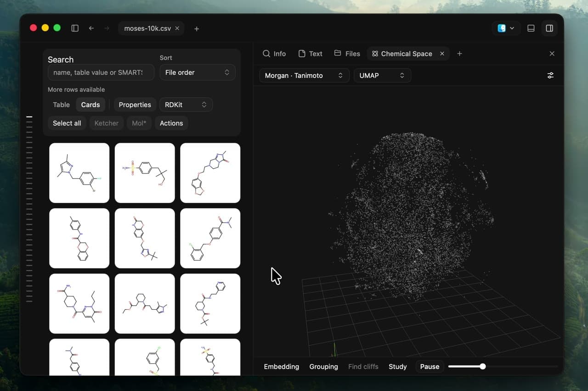Switch to Cards view
The height and width of the screenshot is (391, 588).
click(x=90, y=105)
